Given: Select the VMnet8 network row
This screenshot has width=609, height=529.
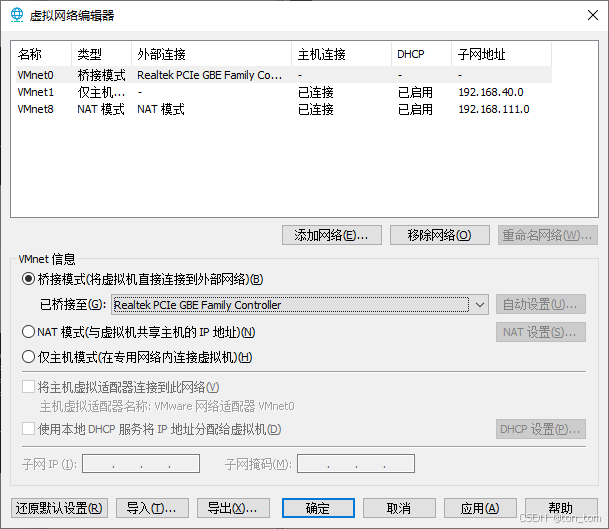Looking at the screenshot, I should (284, 109).
